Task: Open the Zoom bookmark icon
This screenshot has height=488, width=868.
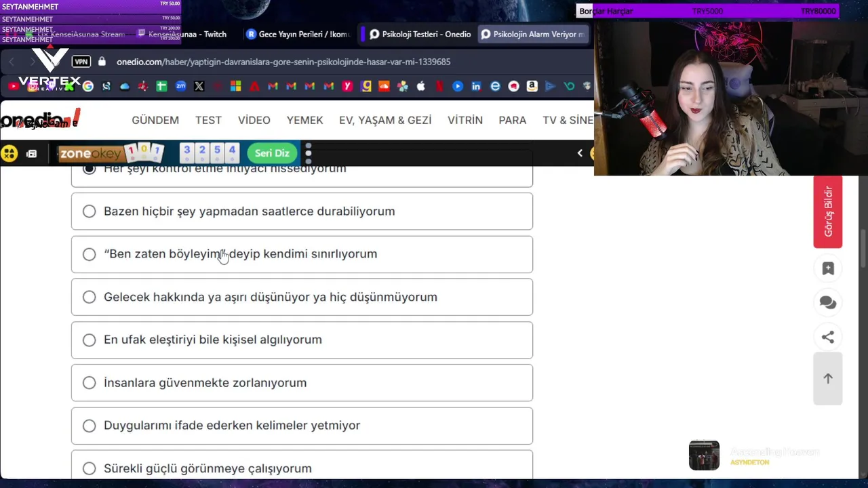Action: tap(180, 86)
